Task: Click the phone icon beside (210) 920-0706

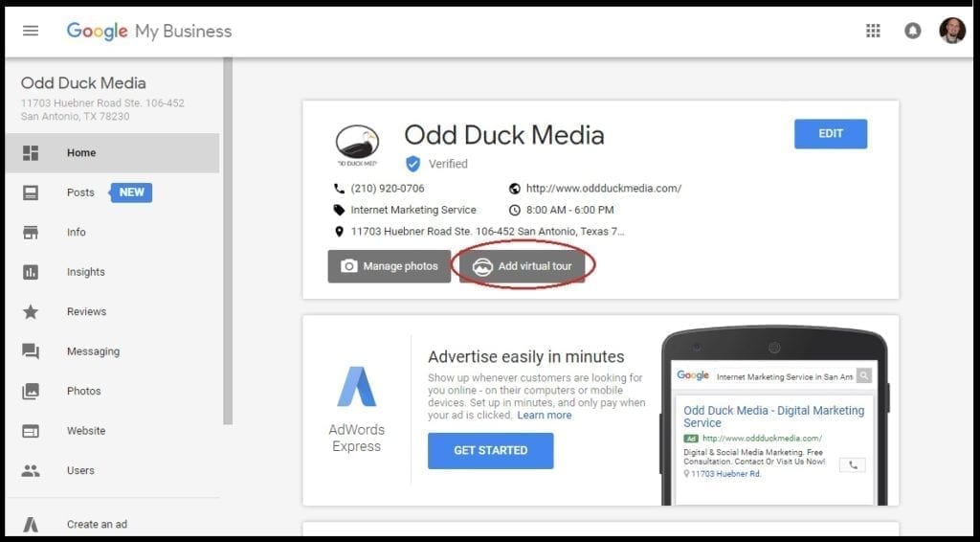Action: [x=339, y=189]
